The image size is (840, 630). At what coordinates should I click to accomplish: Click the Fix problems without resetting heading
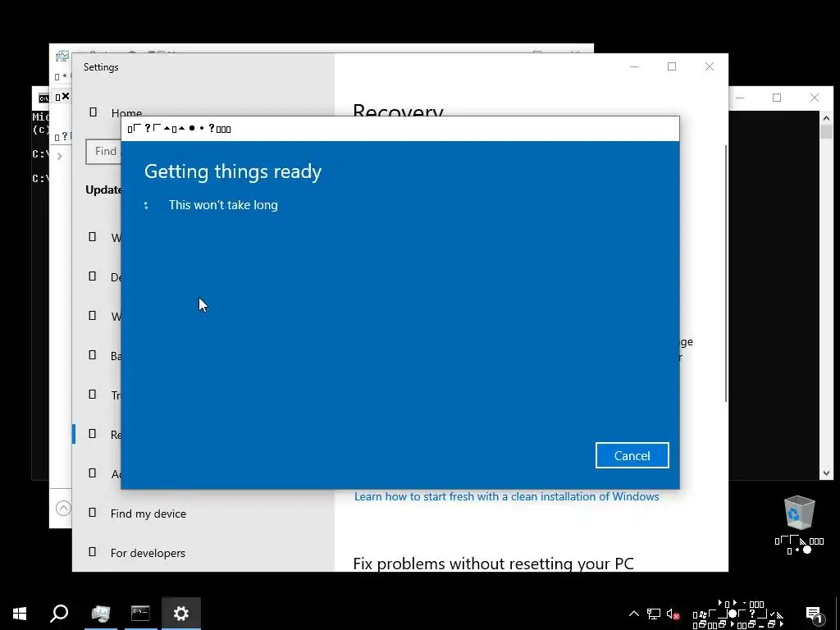pyautogui.click(x=493, y=564)
